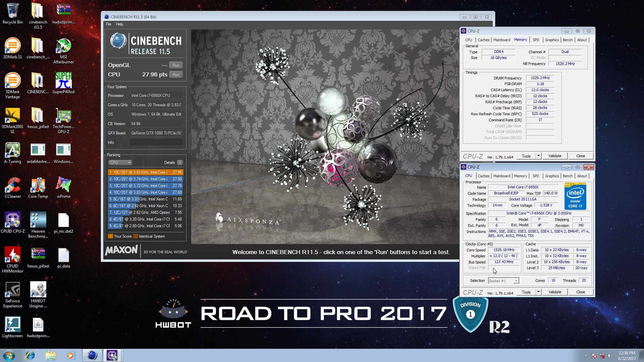Open Windows Media Player taskbar icon
The height and width of the screenshot is (362, 644).
click(70, 355)
